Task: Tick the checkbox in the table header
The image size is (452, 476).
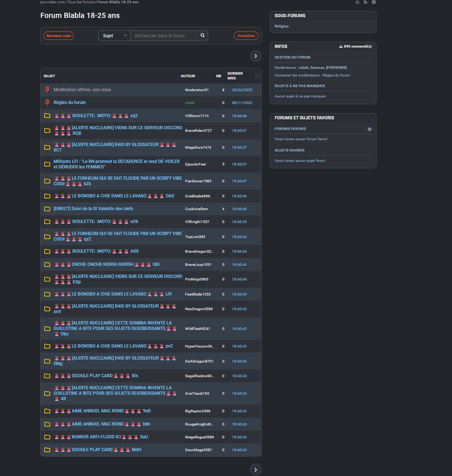Action: pos(257,76)
